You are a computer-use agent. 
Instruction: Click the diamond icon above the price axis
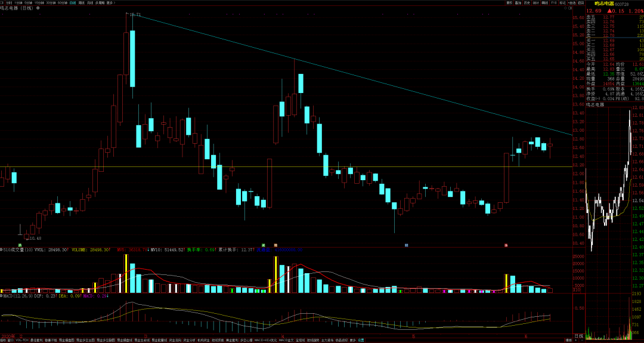click(565, 8)
